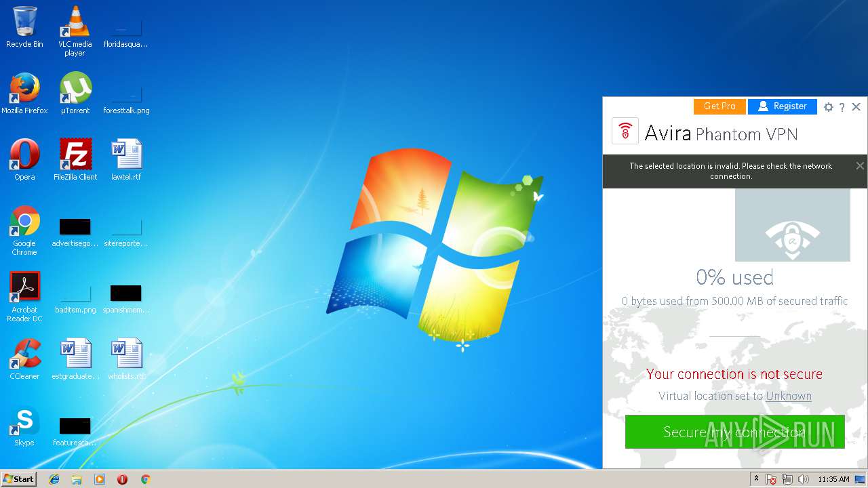
Task: Dismiss the invalid location error message
Action: tap(860, 165)
